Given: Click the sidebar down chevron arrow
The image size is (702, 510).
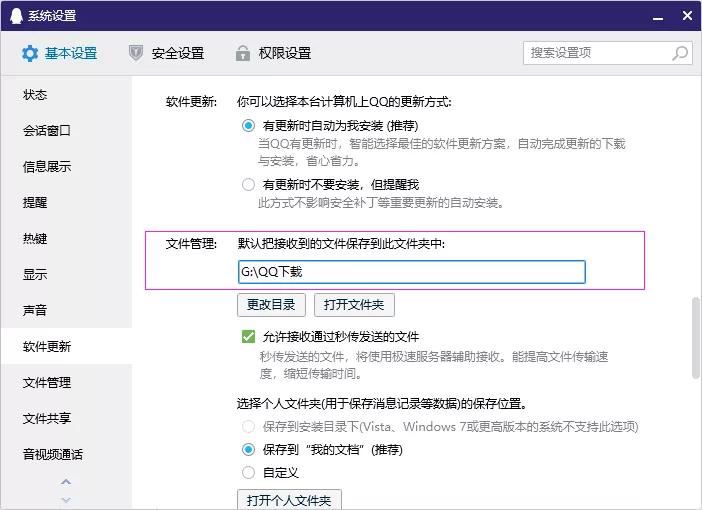Looking at the screenshot, I should [x=66, y=500].
